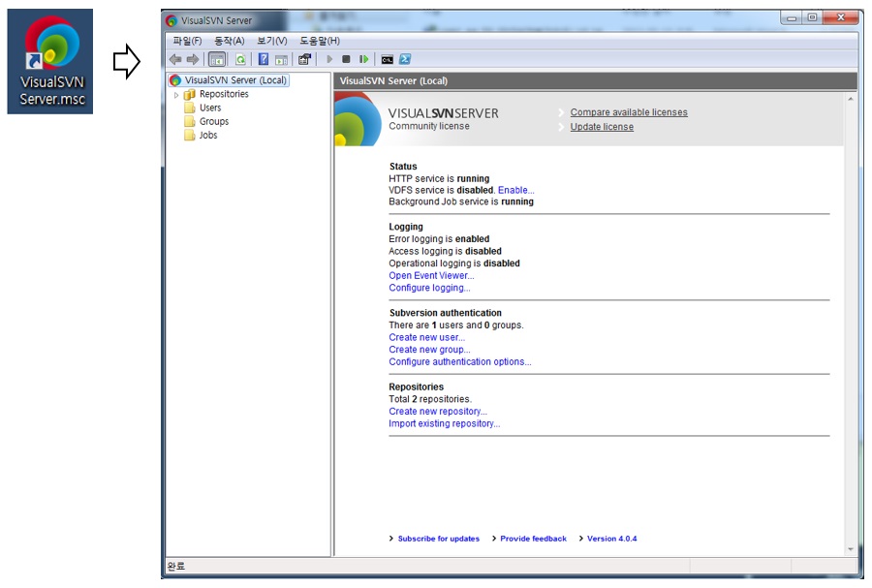Viewport: 872px width, 588px height.
Task: Click Create new repository... link
Action: (438, 412)
